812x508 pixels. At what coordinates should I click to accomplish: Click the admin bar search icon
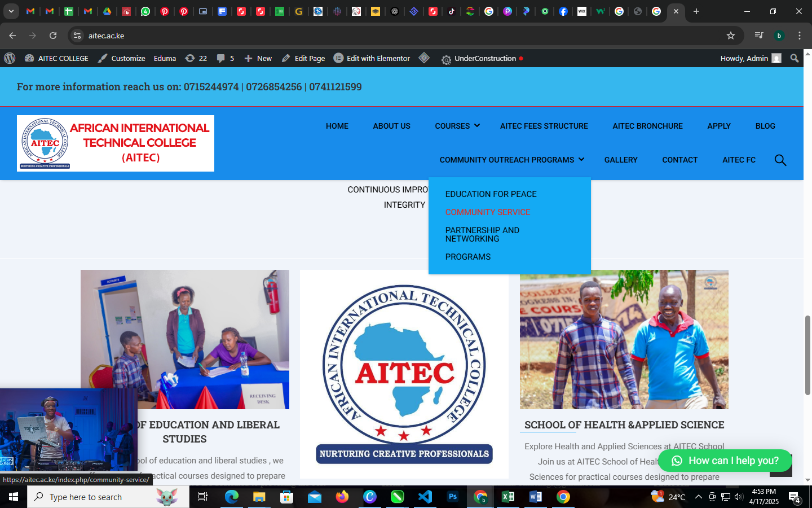pos(795,58)
